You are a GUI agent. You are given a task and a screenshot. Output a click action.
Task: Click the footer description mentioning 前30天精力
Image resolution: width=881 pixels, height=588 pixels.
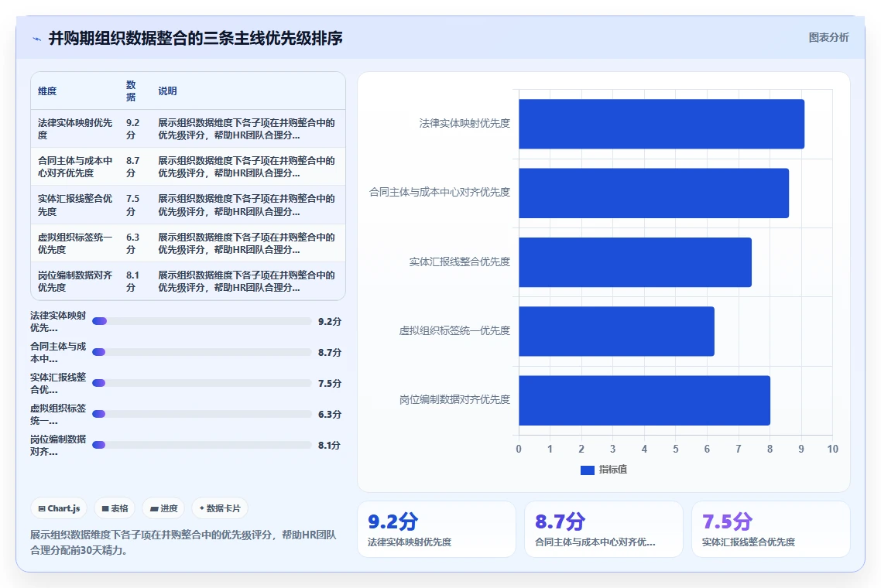(x=183, y=542)
